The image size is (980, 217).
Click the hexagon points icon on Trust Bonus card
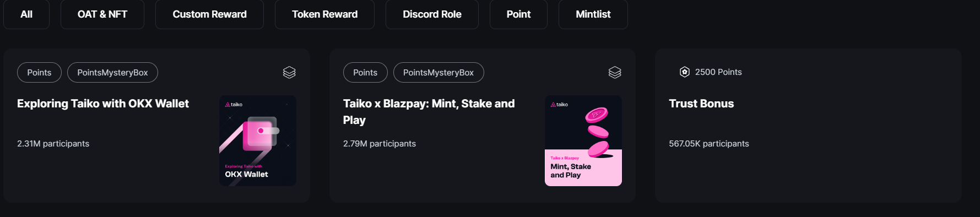coord(685,72)
